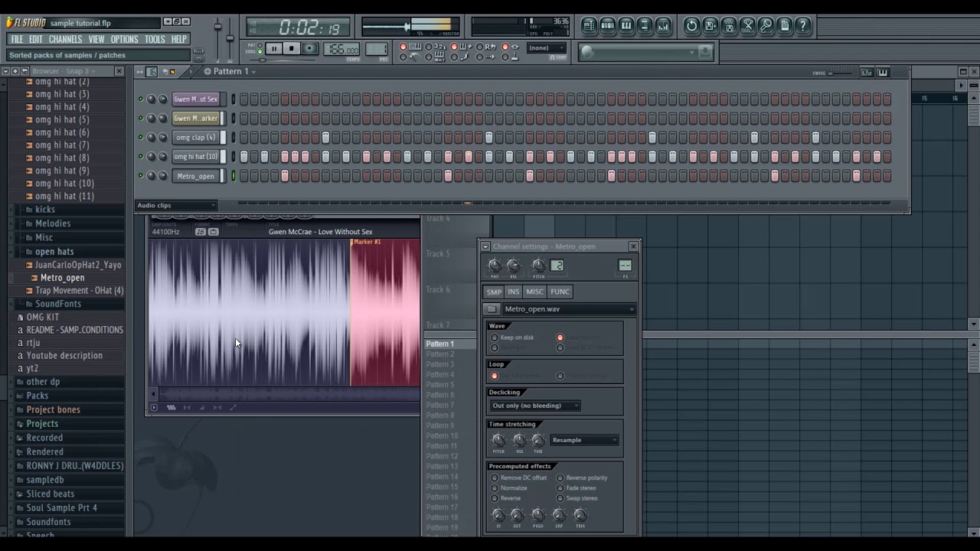Click the Help question mark icon
The height and width of the screenshot is (551, 980).
[x=802, y=25]
